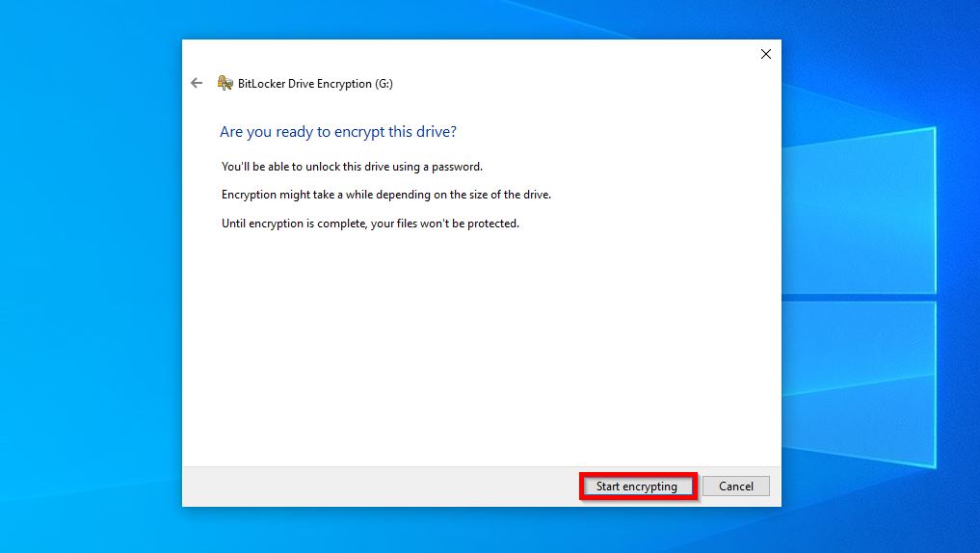980x553 pixels.
Task: Click the "BitLocker Drive Encryption (G:)" title
Action: pos(315,84)
